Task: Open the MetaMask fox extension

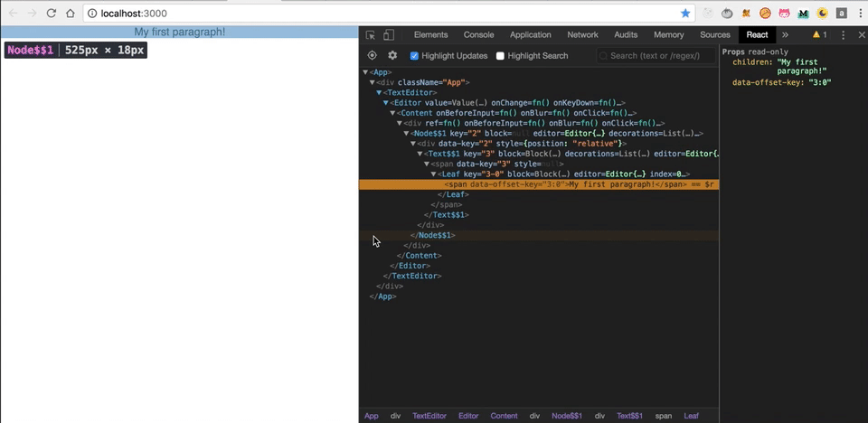Action: 746,14
